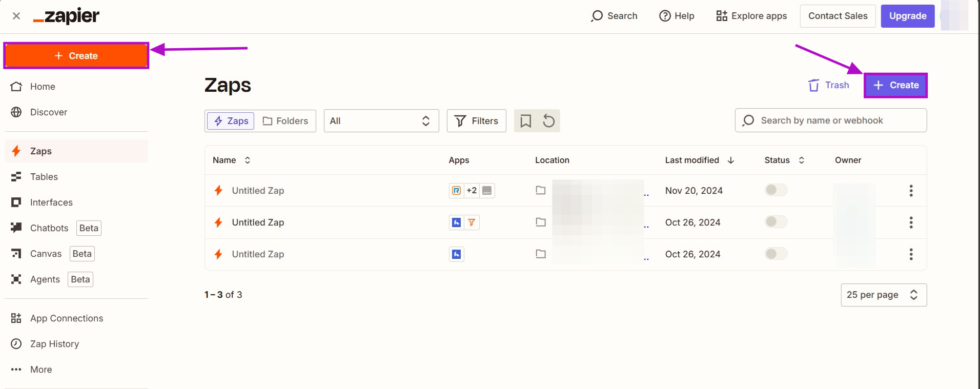Toggle status of Nov 20, 2024 Zap
This screenshot has width=980, height=389.
tap(776, 190)
